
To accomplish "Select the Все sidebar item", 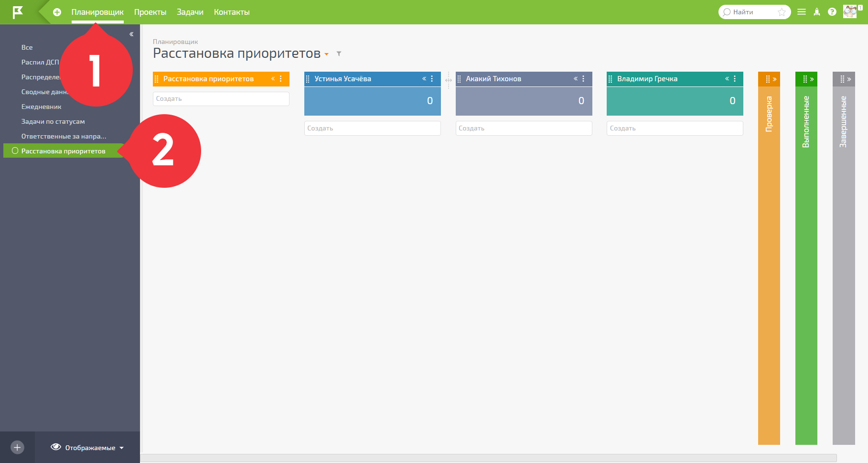I will [27, 47].
